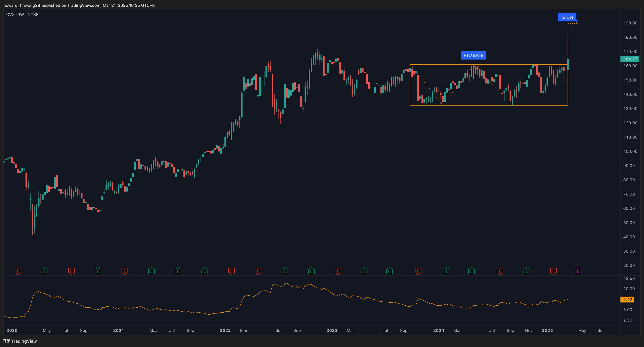Click the orange 7.42 indicator value tag
This screenshot has height=347, width=644.
(x=628, y=300)
